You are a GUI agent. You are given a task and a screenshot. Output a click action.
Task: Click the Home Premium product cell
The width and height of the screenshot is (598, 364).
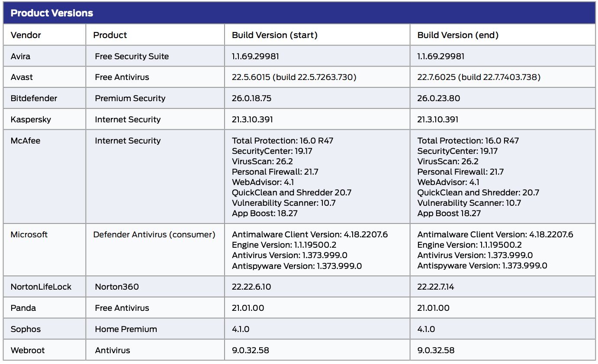point(126,329)
